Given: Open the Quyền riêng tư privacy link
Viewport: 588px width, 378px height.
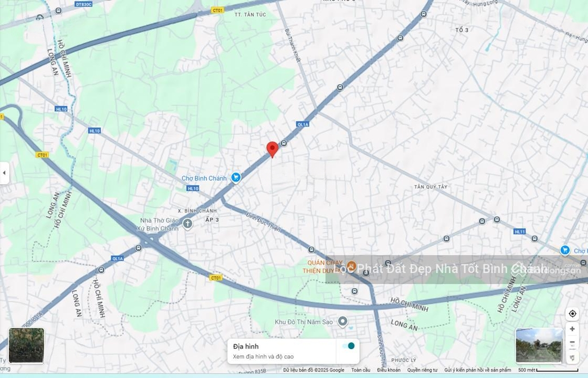Looking at the screenshot, I should point(422,370).
